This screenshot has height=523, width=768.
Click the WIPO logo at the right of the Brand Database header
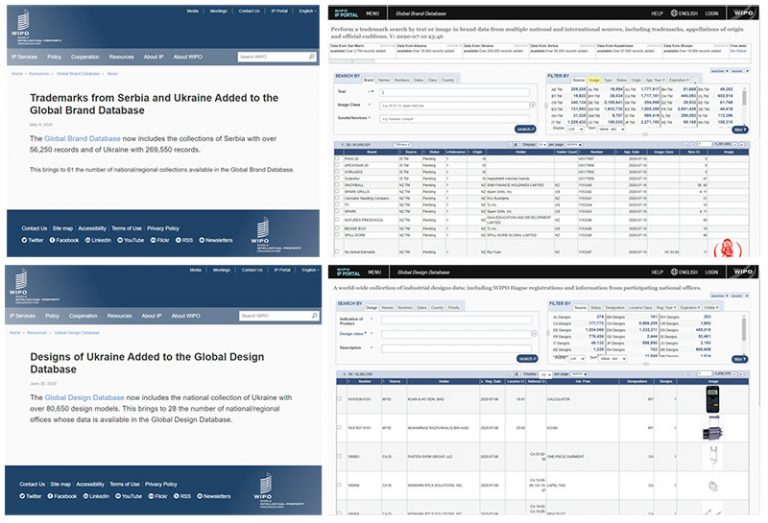coord(743,13)
